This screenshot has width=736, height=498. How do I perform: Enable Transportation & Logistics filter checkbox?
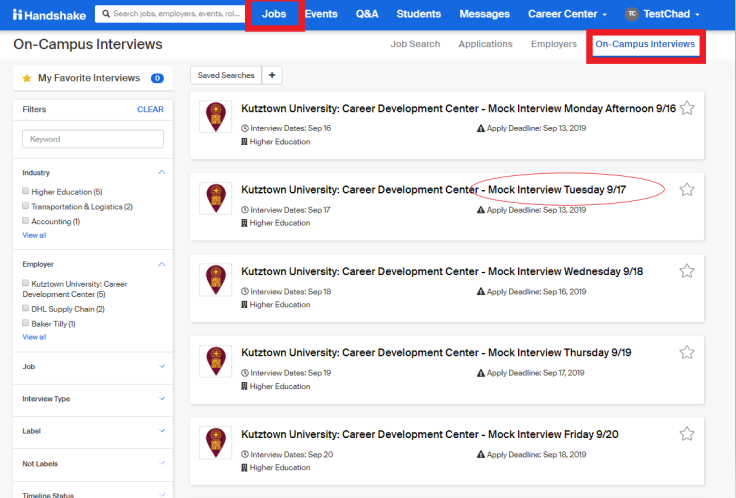(x=26, y=206)
